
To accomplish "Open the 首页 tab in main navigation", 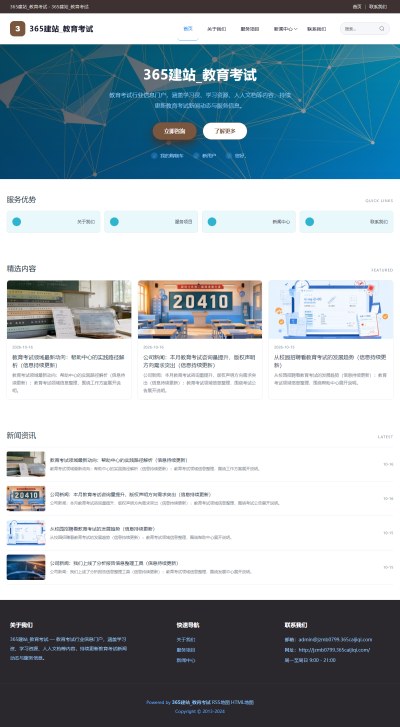I will 188,29.
